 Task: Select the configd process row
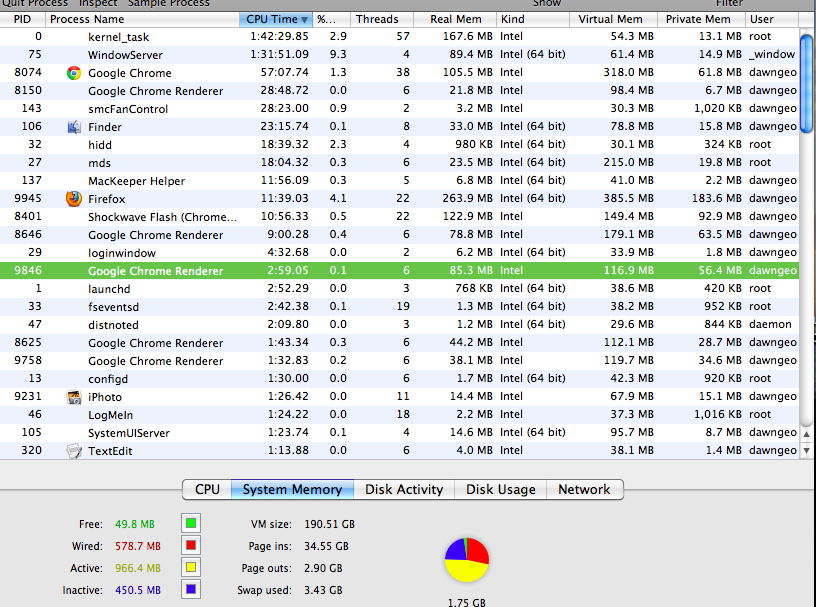coord(399,378)
